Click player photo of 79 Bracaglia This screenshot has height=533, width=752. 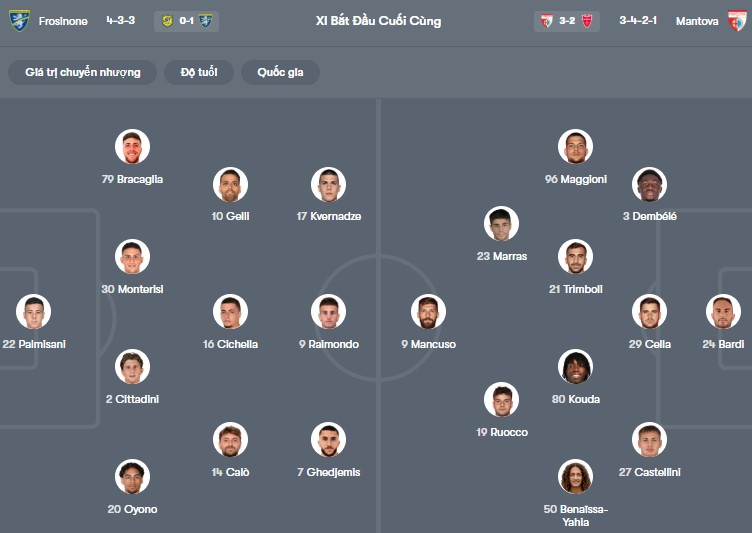click(132, 146)
